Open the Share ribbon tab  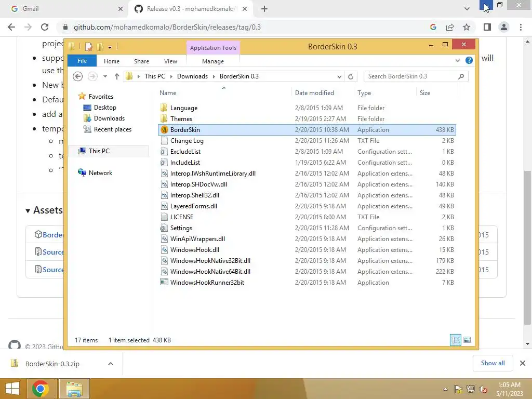click(141, 61)
